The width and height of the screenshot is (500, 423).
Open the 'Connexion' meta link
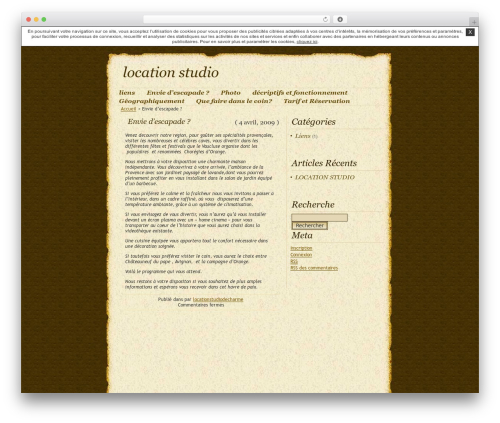pyautogui.click(x=301, y=255)
